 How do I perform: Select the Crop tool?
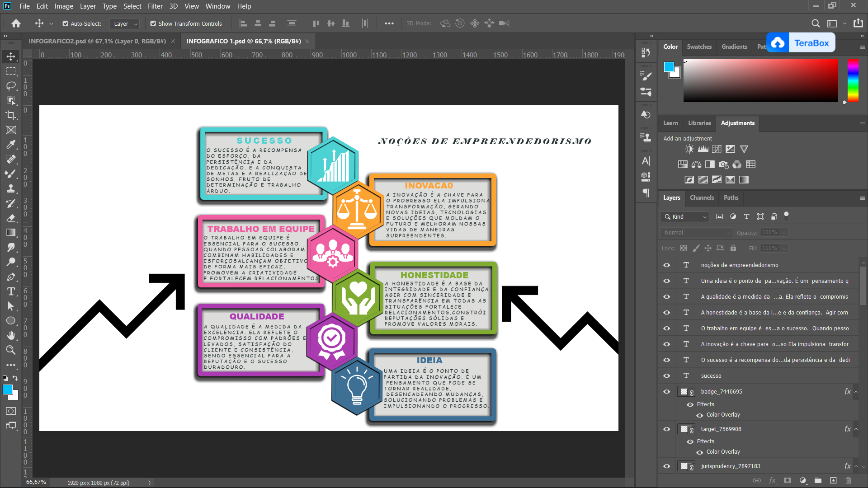pos(11,115)
